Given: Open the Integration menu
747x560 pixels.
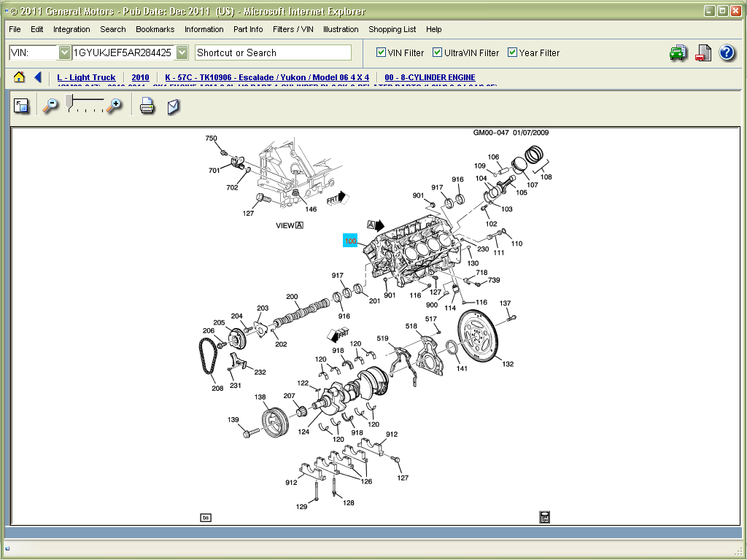Looking at the screenshot, I should pos(71,29).
